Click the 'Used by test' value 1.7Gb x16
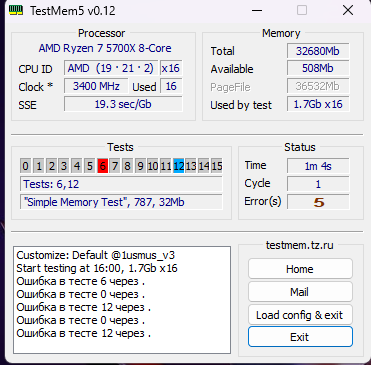371x365 pixels. [x=318, y=104]
